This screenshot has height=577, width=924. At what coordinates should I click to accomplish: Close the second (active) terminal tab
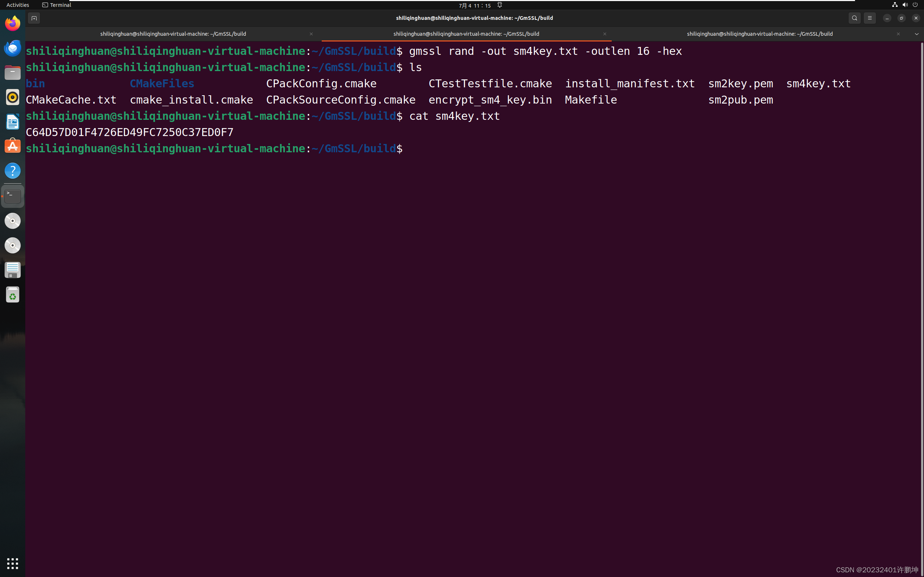[x=605, y=34]
